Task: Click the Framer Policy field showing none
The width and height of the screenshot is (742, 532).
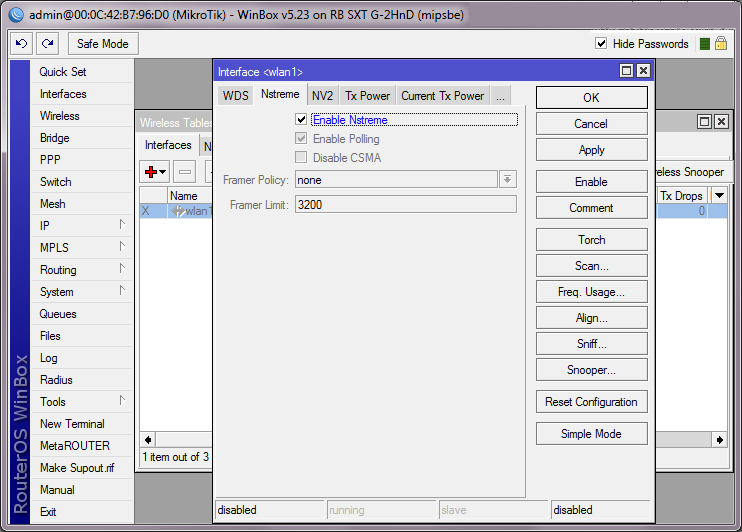Action: coord(396,180)
